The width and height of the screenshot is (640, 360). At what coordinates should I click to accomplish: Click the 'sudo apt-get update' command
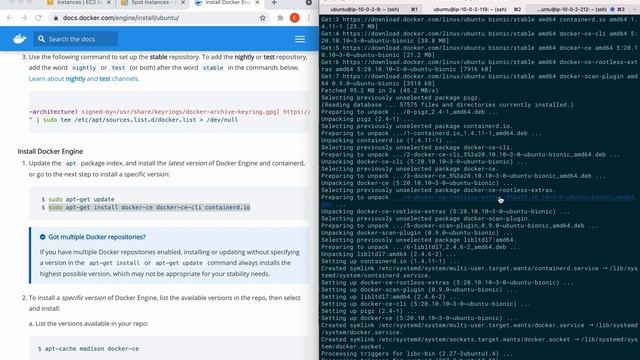tap(82, 199)
